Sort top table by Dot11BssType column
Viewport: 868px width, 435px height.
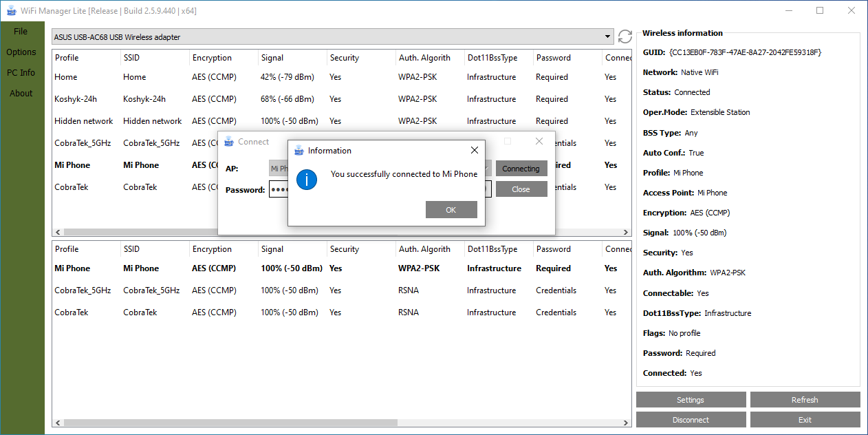coord(499,58)
